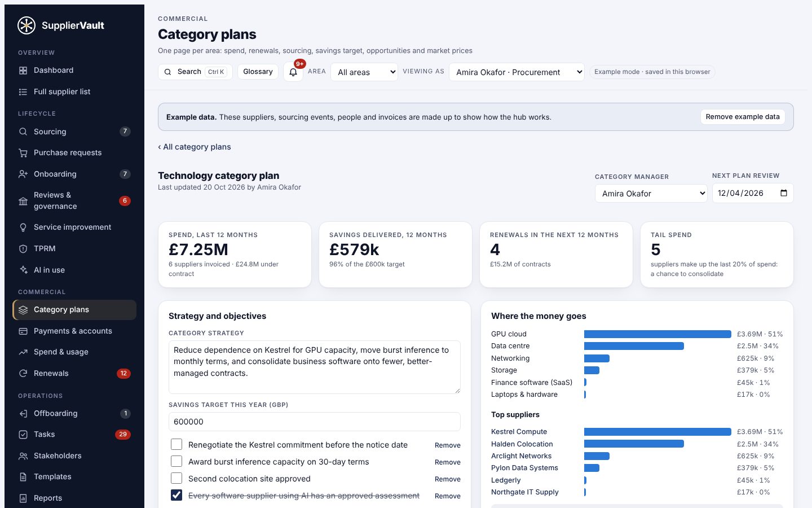Open the Search box with Ctrl K
Image resolution: width=812 pixels, height=508 pixels.
(x=195, y=72)
